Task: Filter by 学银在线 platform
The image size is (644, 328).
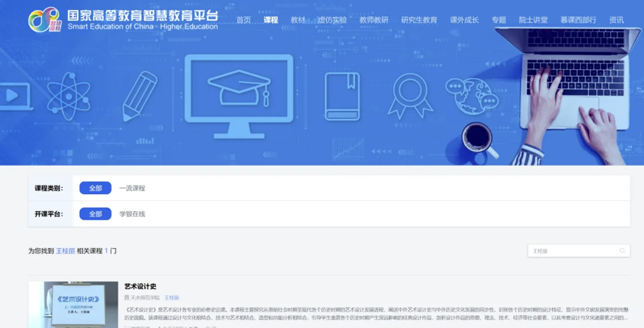Action: pos(132,214)
